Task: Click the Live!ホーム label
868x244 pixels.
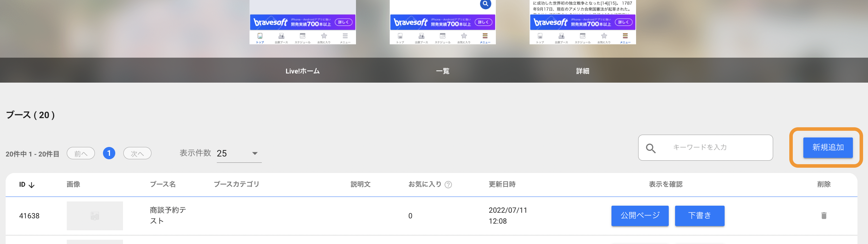Action: click(303, 71)
